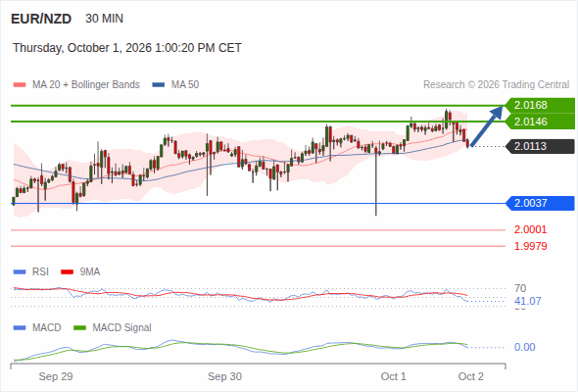Click the Oct 1 date axis label

click(393, 376)
